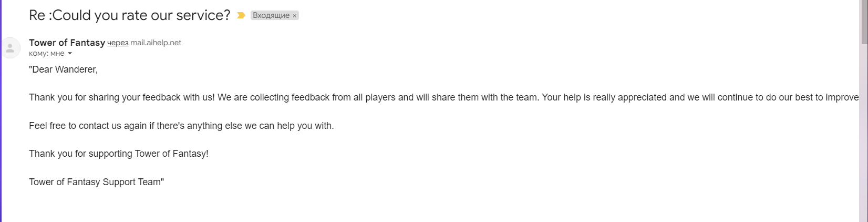
Task: Click the 'кому: мне' recipient text
Action: click(x=46, y=53)
